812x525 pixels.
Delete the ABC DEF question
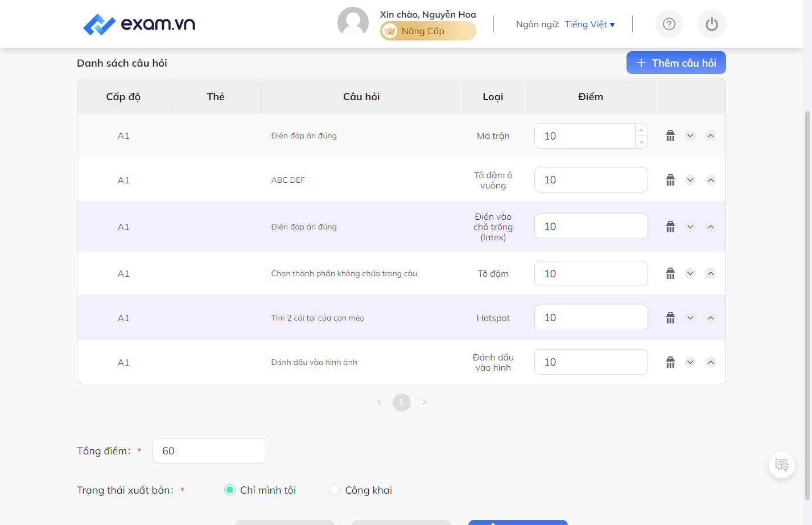coord(670,180)
